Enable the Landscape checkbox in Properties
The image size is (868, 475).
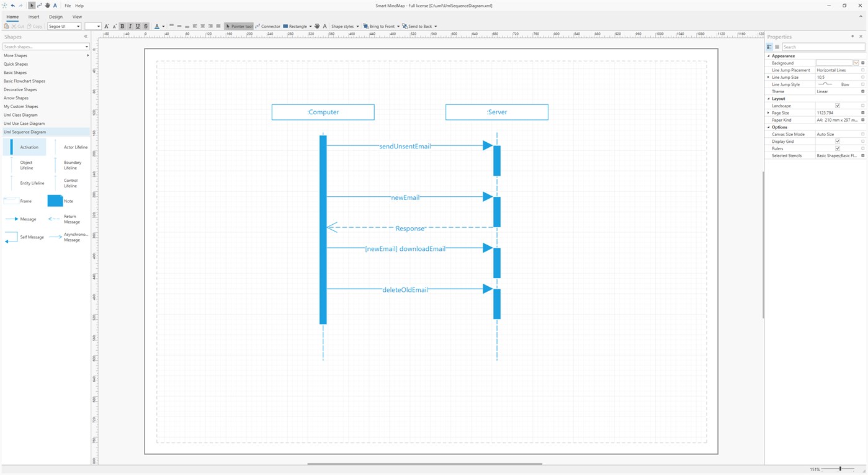click(x=837, y=106)
